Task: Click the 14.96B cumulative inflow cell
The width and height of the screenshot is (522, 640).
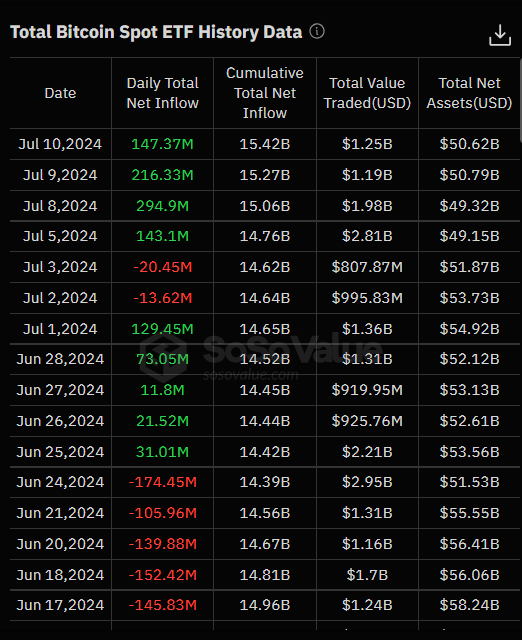Action: point(265,605)
